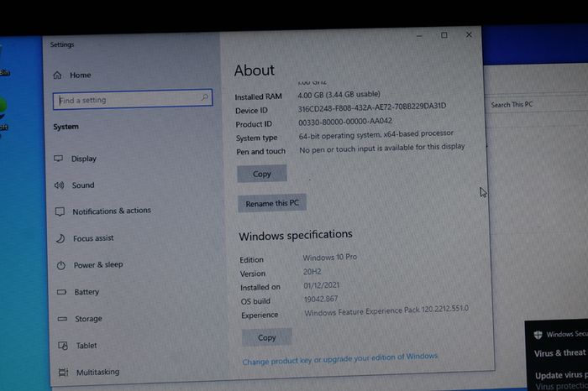Click the Home house icon
588x391 pixels.
(x=57, y=76)
